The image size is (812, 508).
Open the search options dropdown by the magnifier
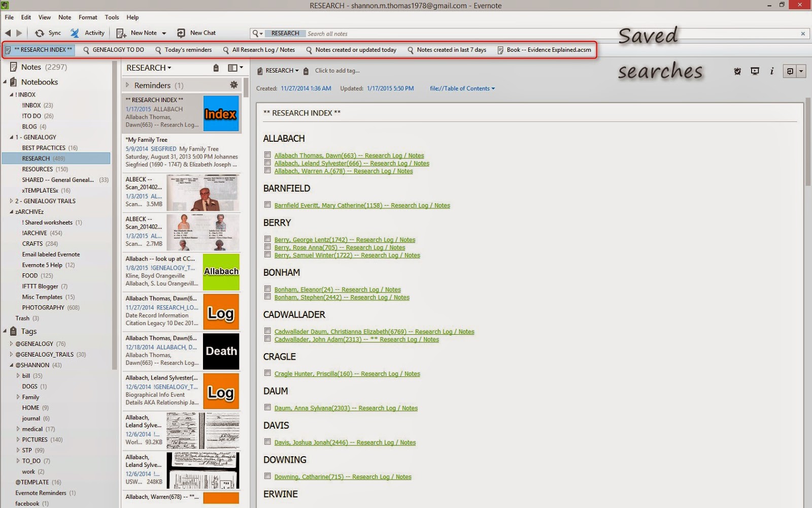tap(258, 34)
